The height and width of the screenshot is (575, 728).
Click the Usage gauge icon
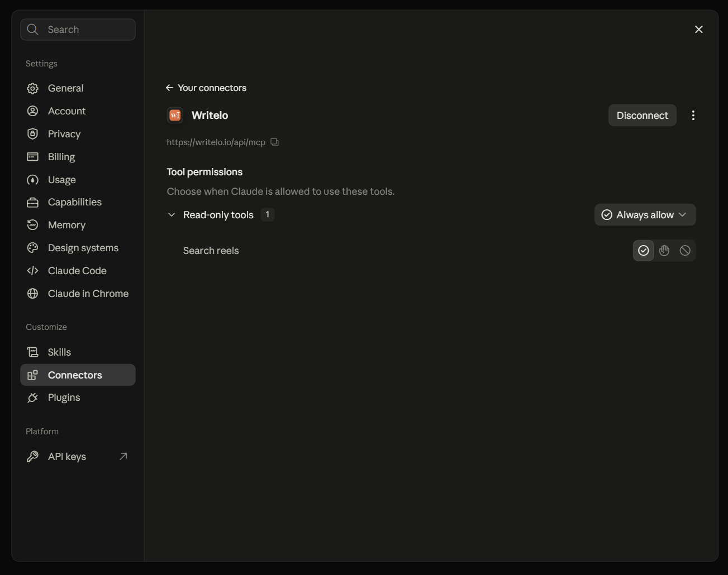[x=33, y=180]
